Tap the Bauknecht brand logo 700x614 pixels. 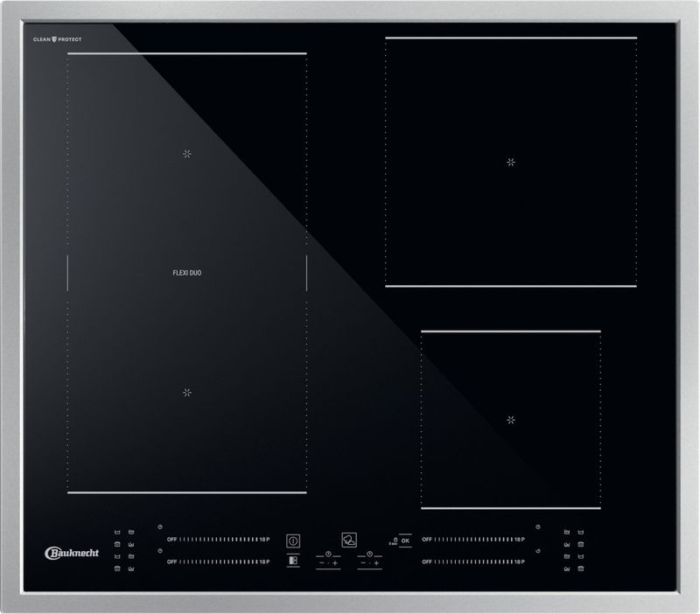tap(72, 552)
